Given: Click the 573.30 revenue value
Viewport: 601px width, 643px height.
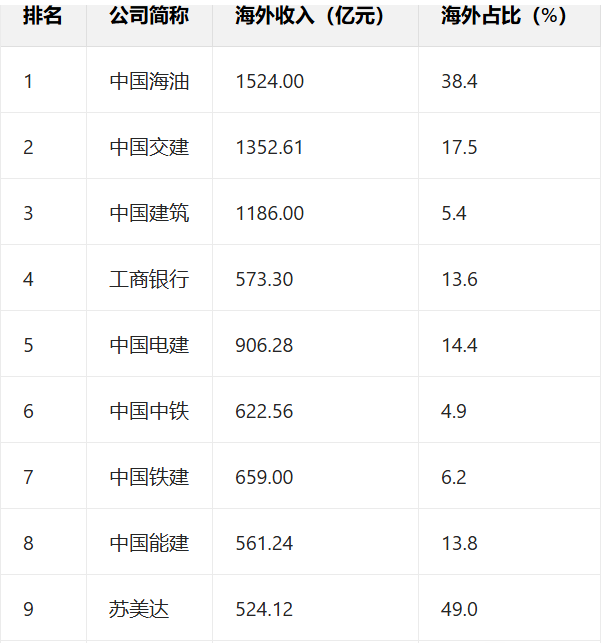Looking at the screenshot, I should click(x=264, y=279).
